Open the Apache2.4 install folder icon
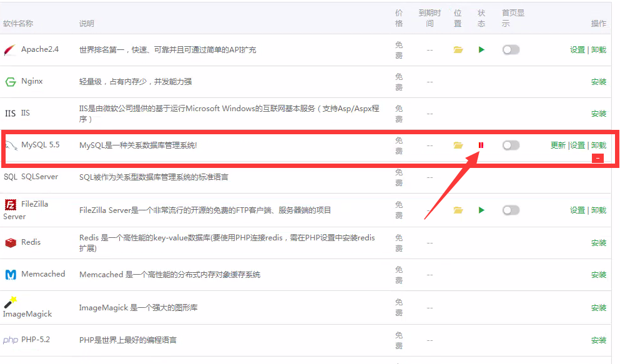Image resolution: width=620 pixels, height=364 pixels. coord(458,50)
